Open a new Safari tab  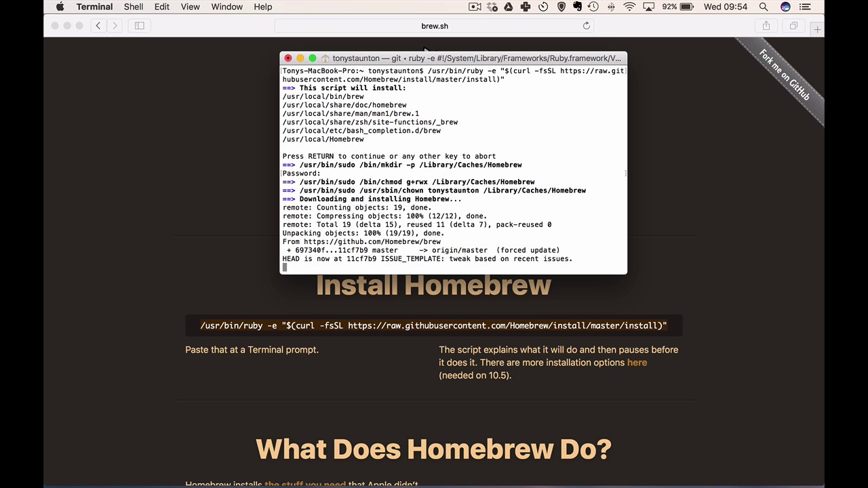817,29
